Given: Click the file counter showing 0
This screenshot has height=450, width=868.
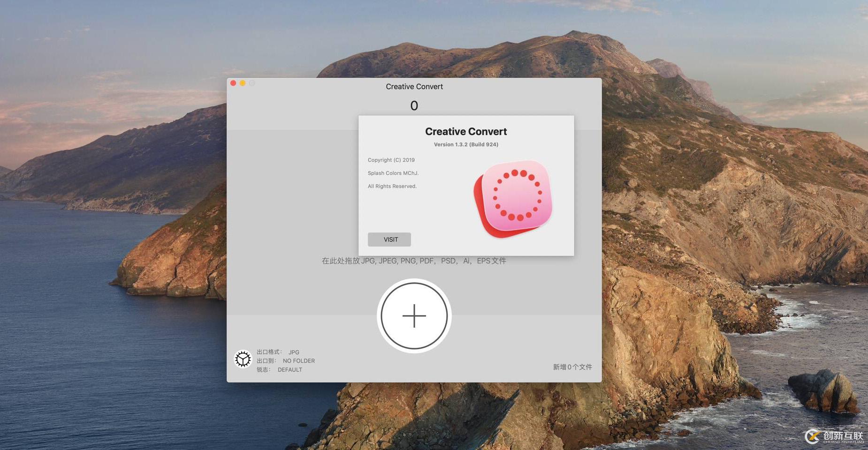Looking at the screenshot, I should 414,106.
